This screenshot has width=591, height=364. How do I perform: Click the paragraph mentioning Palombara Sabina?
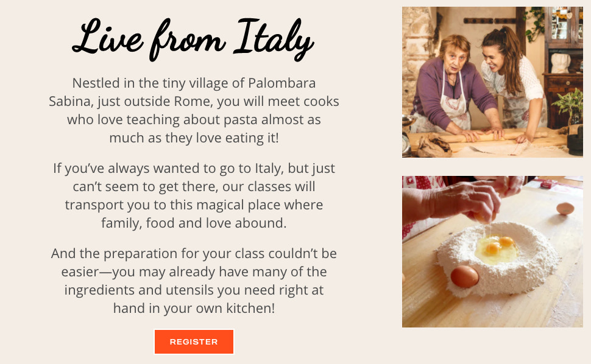click(194, 110)
